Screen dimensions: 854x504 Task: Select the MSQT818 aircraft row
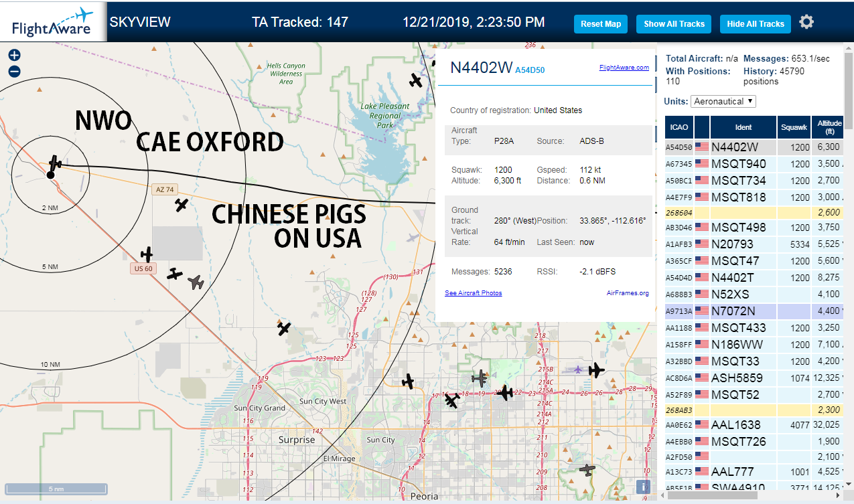(754, 197)
